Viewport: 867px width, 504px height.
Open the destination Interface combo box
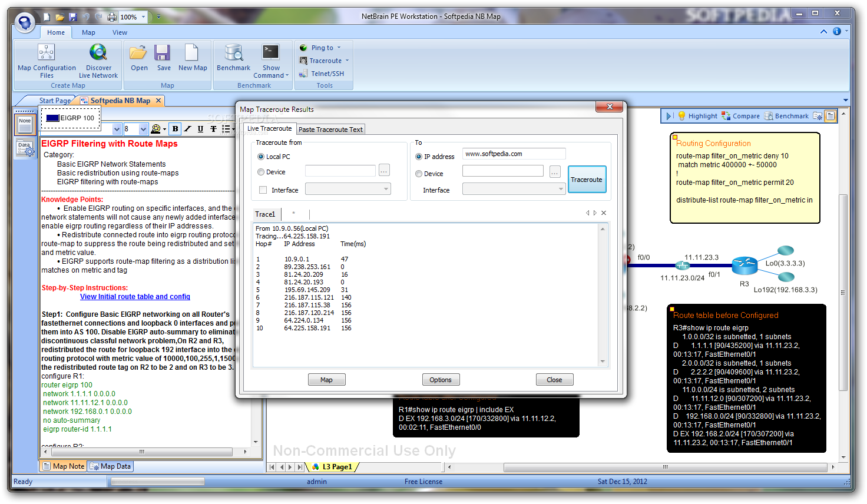tap(514, 189)
